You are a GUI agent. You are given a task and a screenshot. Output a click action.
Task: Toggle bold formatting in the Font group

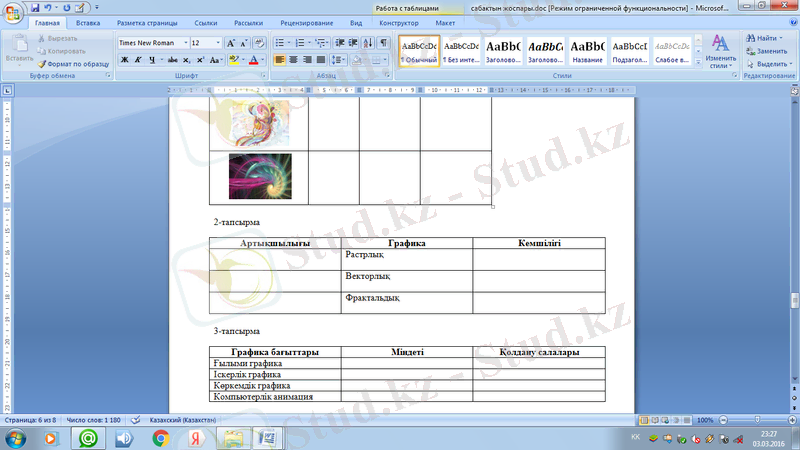124,60
